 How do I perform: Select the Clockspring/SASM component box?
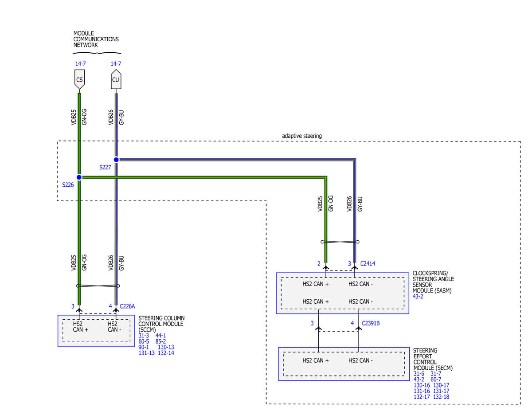pos(343,293)
